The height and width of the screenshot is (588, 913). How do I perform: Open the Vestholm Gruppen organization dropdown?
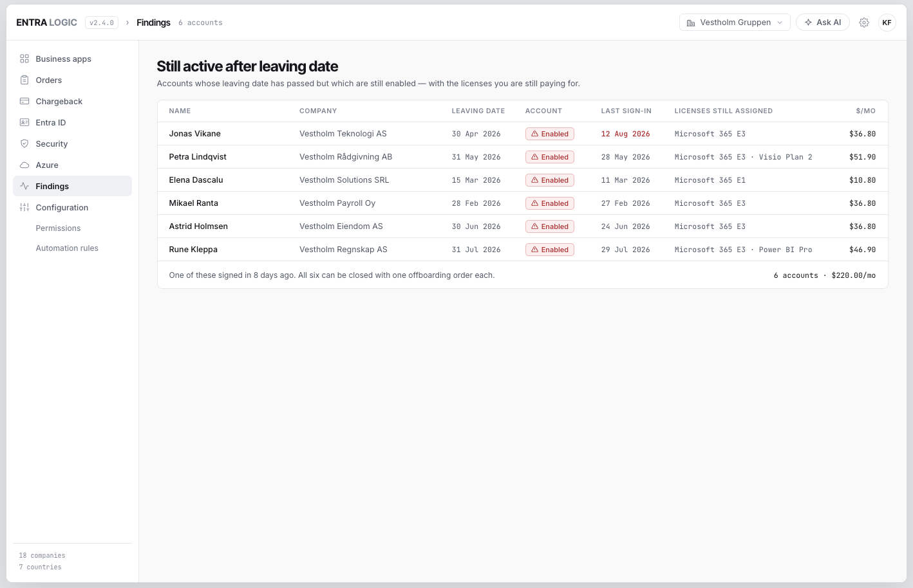click(x=735, y=23)
